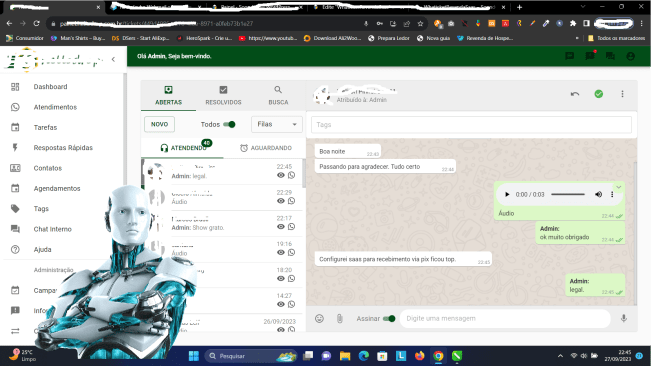The width and height of the screenshot is (651, 366).
Task: Click eye icon on the 18:20 ticket
Action: [281, 278]
